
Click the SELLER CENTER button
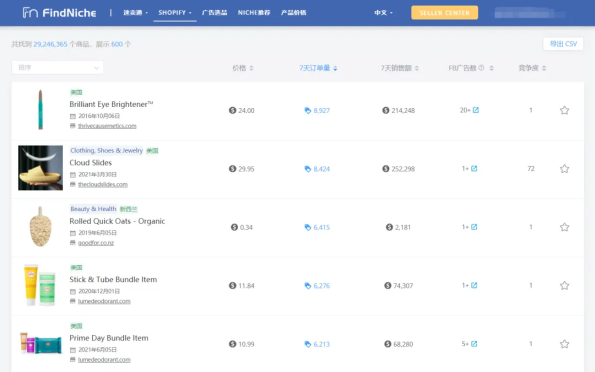(444, 13)
